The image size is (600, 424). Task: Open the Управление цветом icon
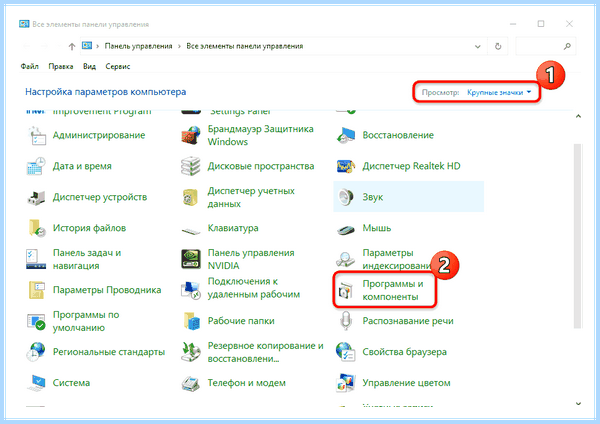tap(346, 383)
